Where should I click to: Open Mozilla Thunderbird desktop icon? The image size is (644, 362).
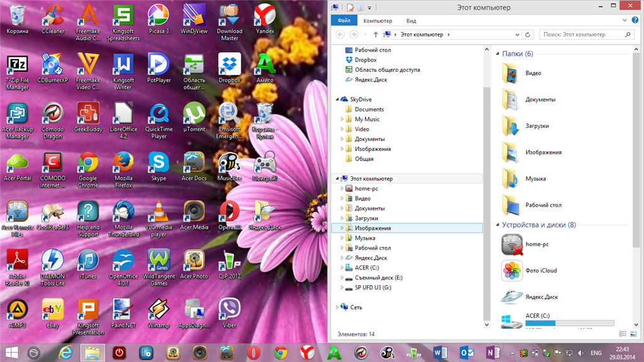click(x=123, y=218)
